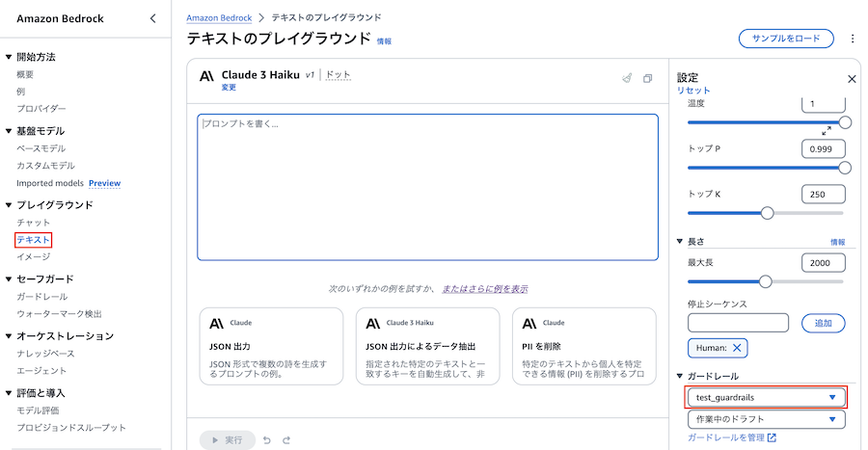Viewport: 868px width, 450px height.
Task: Click the 実行 run button
Action: pos(228,440)
